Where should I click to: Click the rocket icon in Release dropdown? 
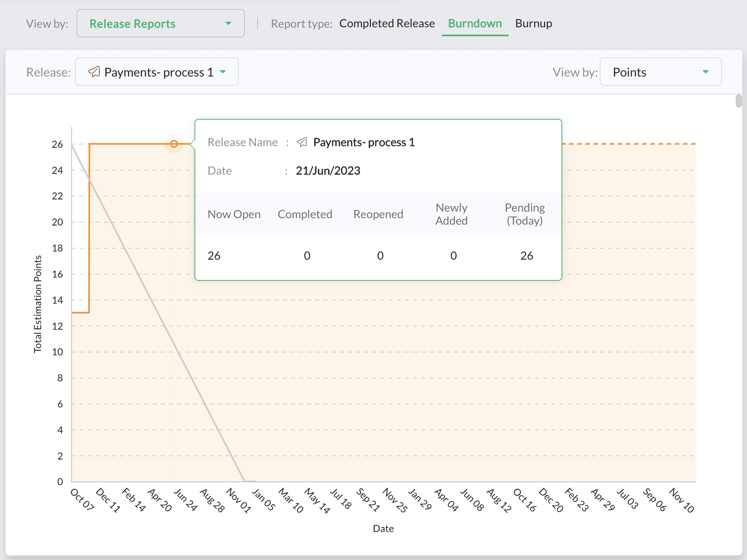coord(94,72)
